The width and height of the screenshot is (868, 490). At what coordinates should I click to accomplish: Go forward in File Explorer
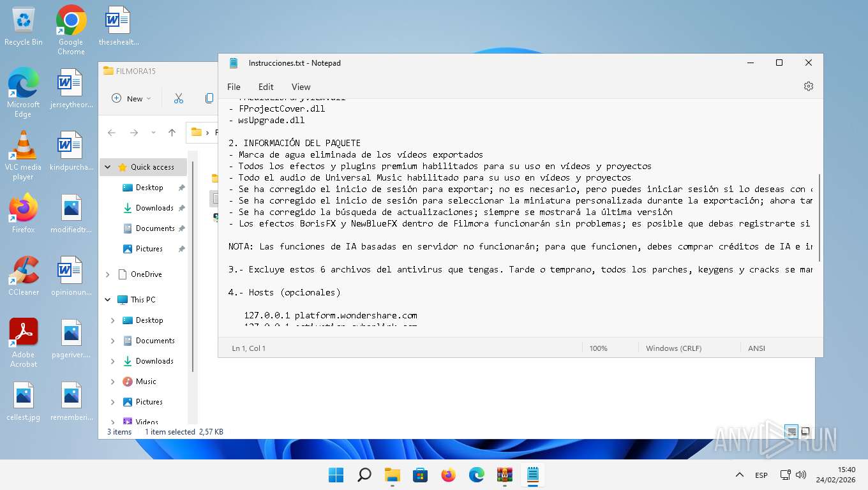(133, 133)
